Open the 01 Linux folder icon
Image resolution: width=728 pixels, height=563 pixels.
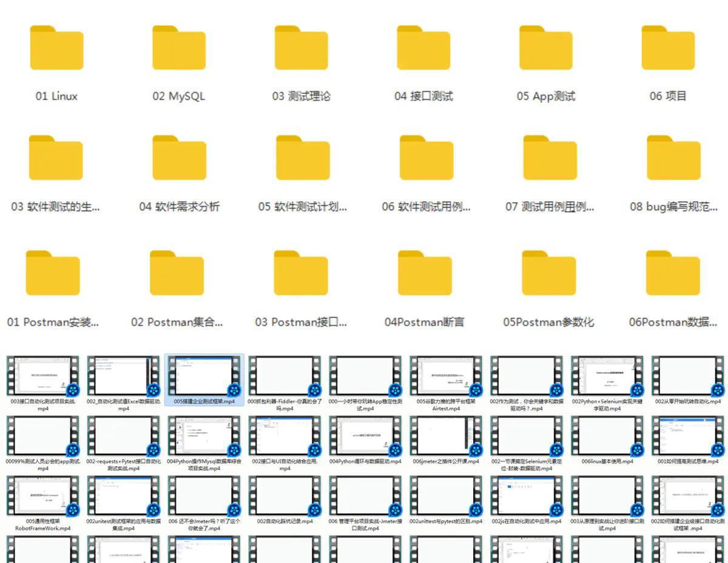click(56, 48)
